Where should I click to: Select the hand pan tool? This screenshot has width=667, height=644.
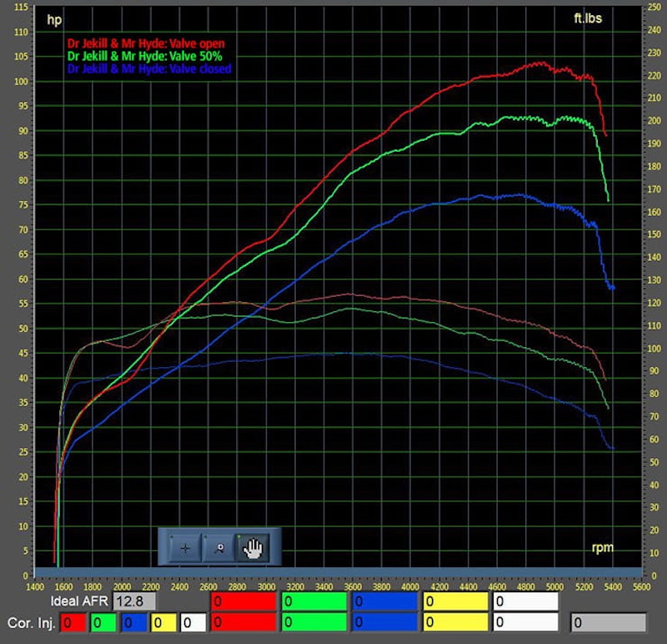tap(253, 548)
